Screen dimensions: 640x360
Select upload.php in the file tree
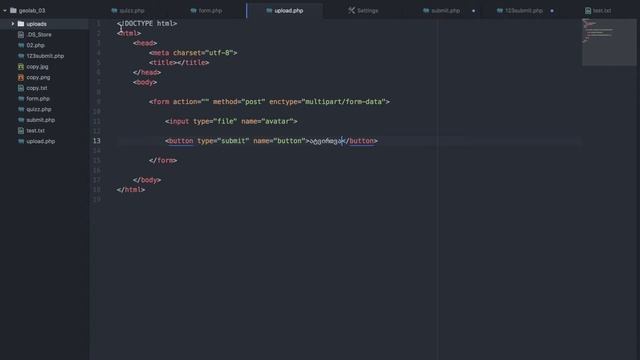click(x=40, y=141)
